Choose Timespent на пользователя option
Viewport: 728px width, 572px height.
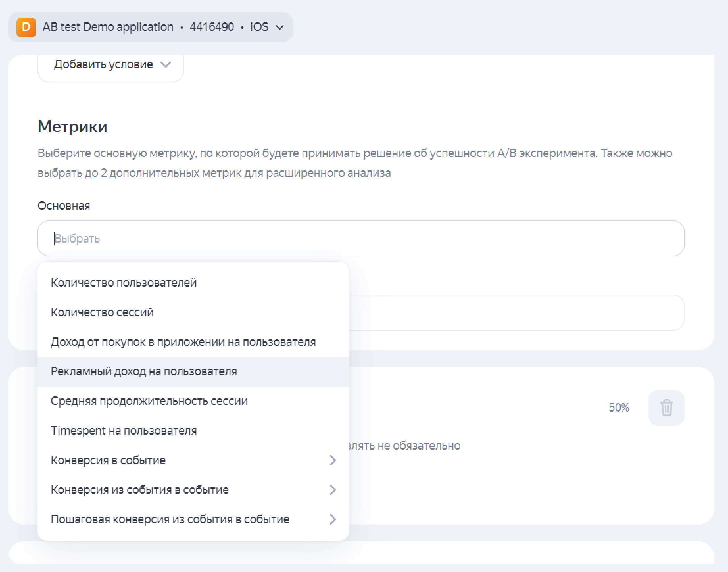pyautogui.click(x=124, y=431)
